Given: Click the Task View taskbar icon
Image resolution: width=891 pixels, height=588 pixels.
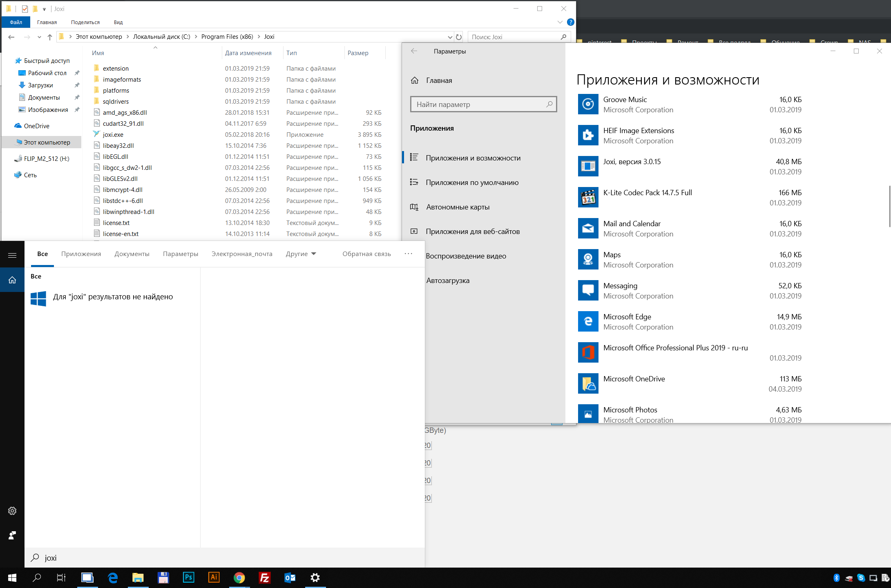Looking at the screenshot, I should [61, 577].
